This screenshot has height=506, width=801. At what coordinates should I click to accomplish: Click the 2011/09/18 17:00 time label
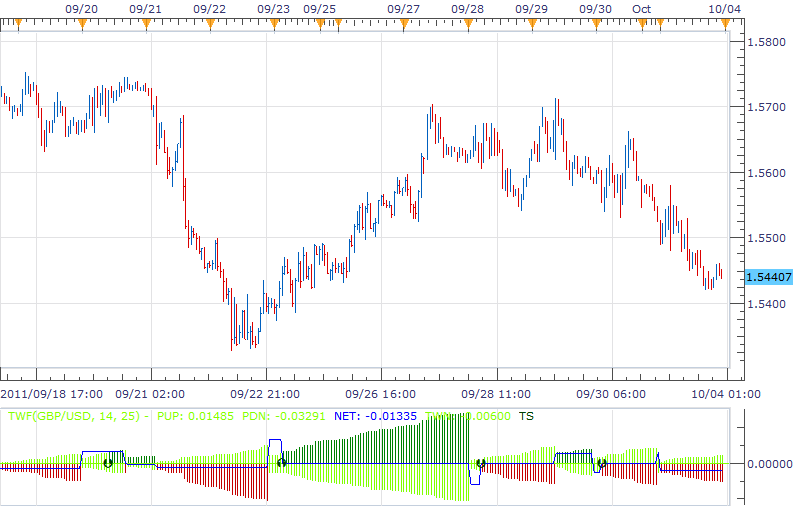coord(52,394)
